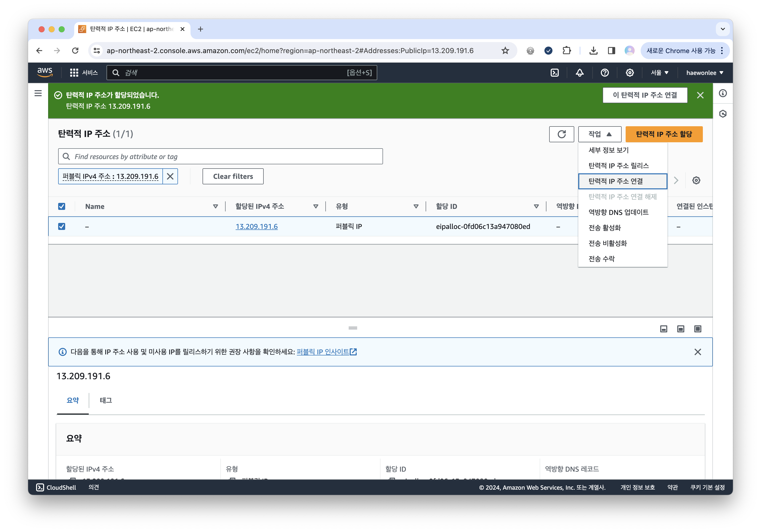
Task: Switch to the 태그 tab
Action: click(x=105, y=401)
